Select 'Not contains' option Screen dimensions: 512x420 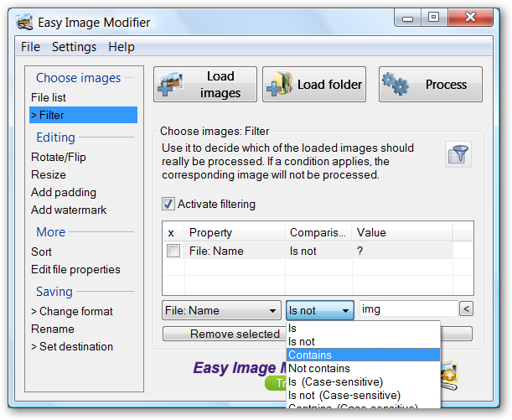364,368
